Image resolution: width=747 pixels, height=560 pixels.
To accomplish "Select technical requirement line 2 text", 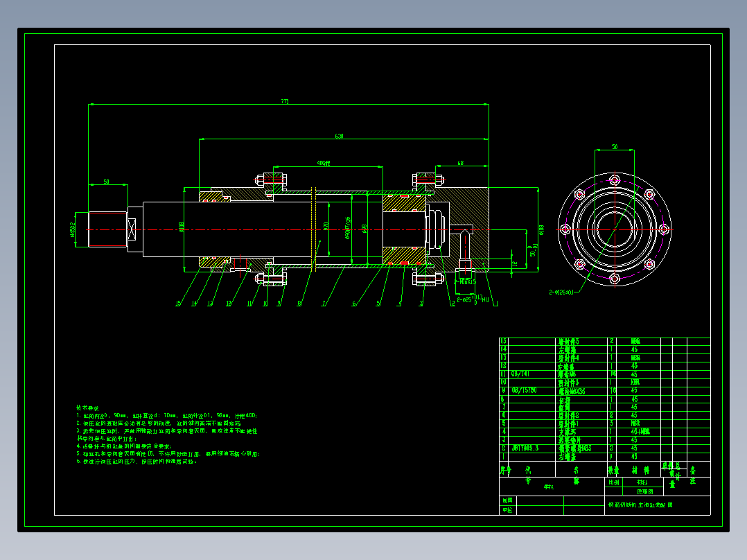I will [159, 423].
